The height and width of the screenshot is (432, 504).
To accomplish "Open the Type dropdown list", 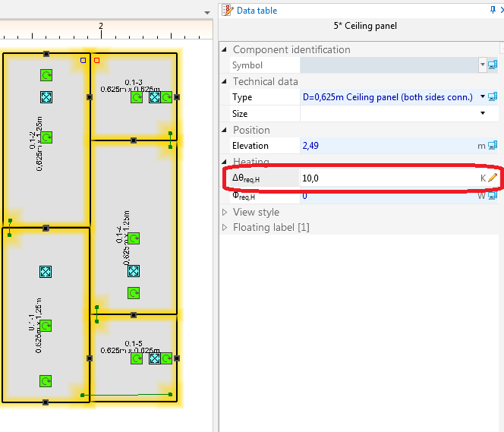I will (483, 97).
